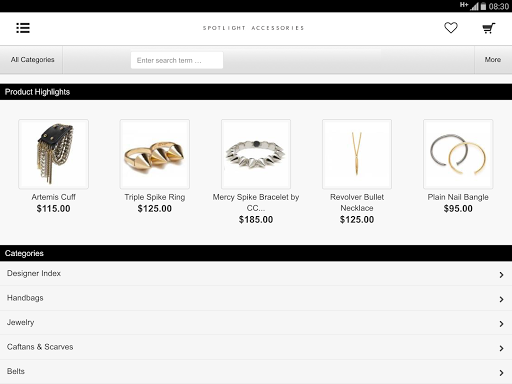
Task: Tap the Spotlight Accessories logo
Action: pyautogui.click(x=254, y=28)
